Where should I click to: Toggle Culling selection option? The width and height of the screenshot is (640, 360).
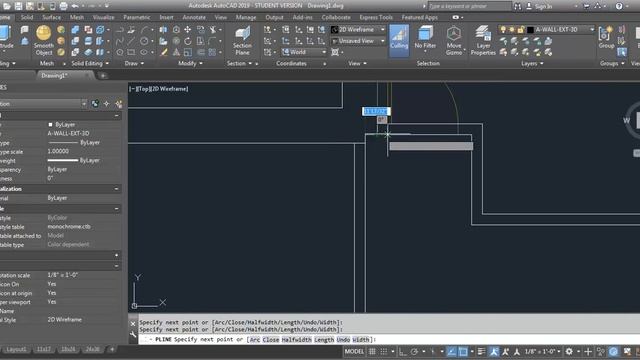(x=399, y=40)
